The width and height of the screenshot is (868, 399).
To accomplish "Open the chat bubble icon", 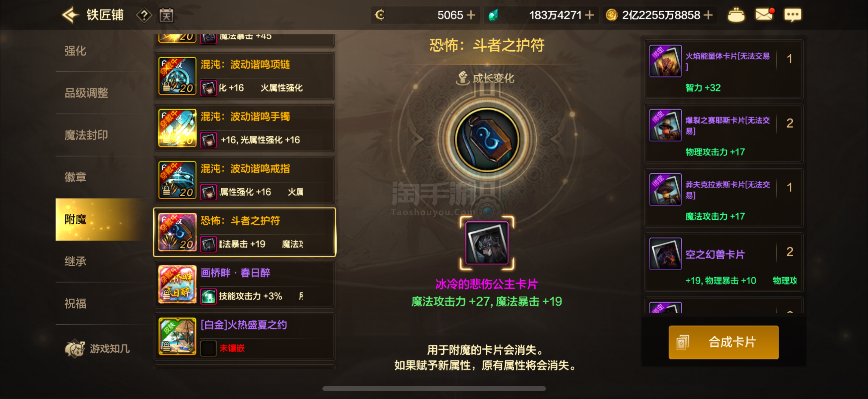I will click(793, 15).
